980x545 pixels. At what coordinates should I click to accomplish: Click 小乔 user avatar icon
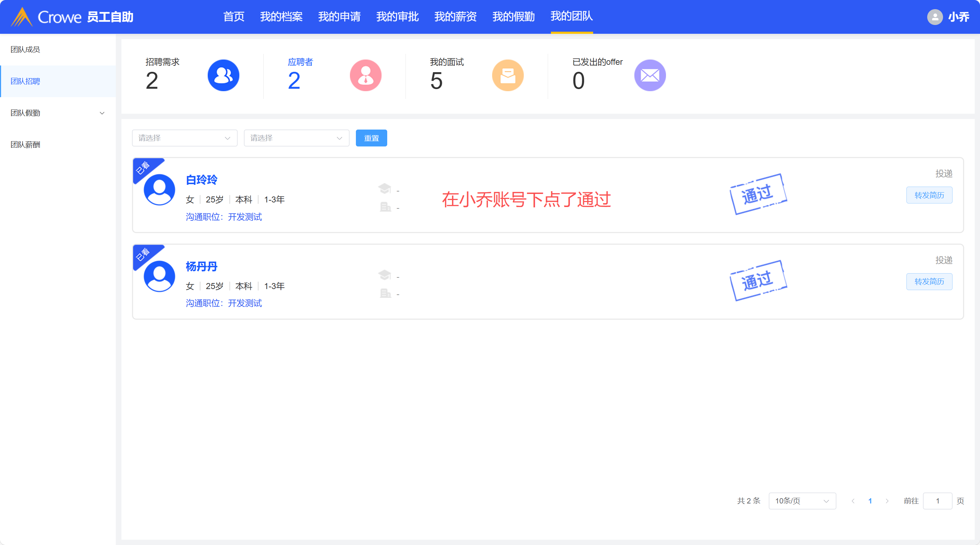934,17
